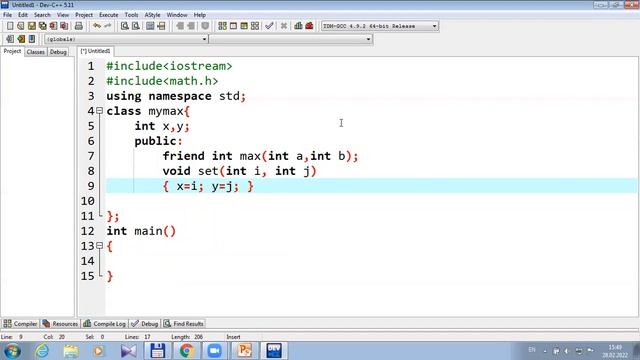Click the purple checkmark Debug icon

point(269,26)
